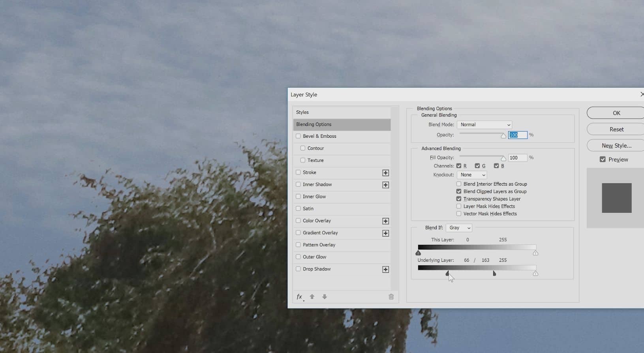Enable the Contour checkbox
The height and width of the screenshot is (353, 644).
[303, 148]
